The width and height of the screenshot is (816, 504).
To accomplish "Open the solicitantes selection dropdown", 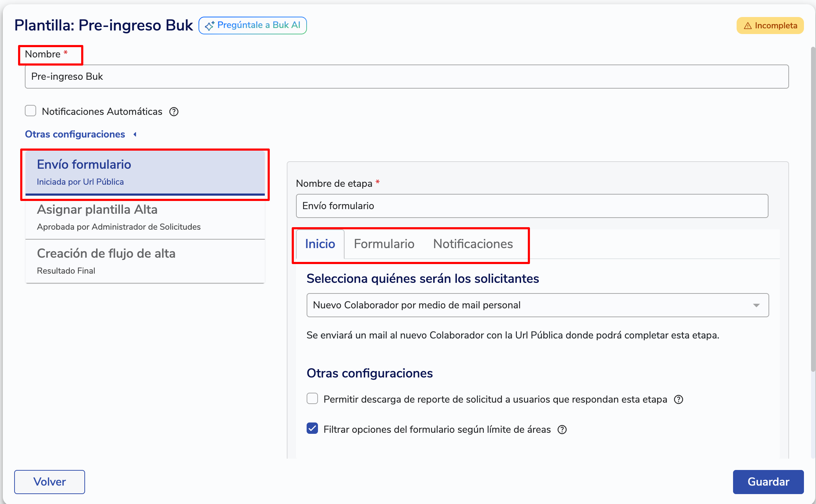I will point(537,305).
